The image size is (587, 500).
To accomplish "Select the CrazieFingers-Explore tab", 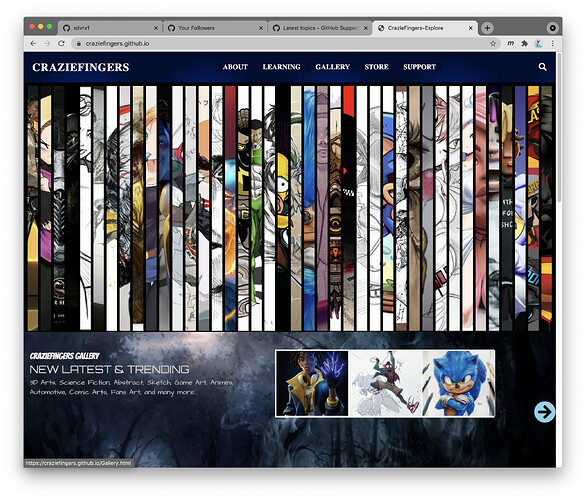I will [425, 28].
